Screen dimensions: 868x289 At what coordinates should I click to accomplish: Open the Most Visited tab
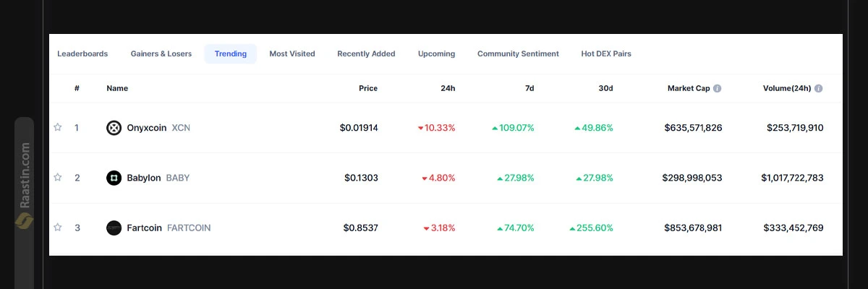[292, 53]
